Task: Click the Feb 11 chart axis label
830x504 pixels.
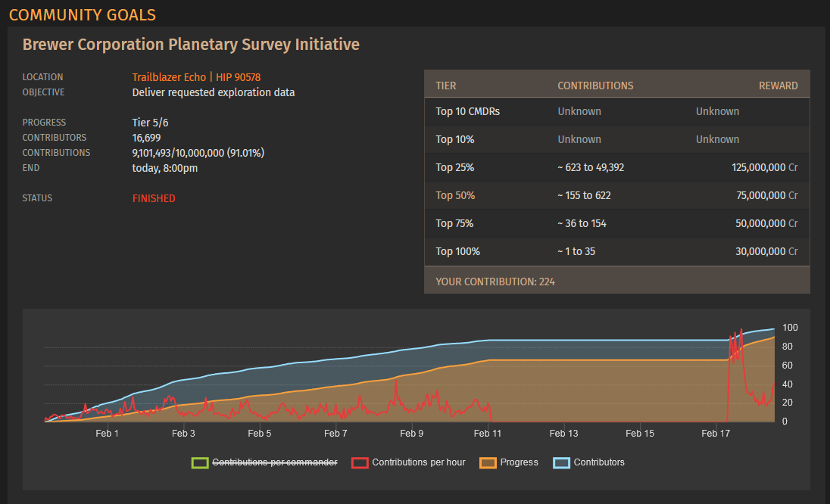Action: [488, 434]
